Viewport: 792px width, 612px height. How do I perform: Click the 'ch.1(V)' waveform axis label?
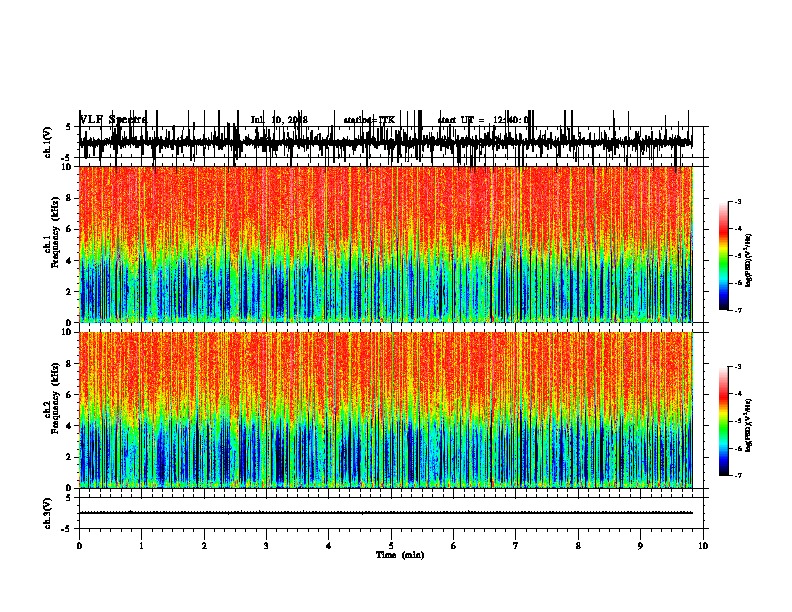coord(48,142)
